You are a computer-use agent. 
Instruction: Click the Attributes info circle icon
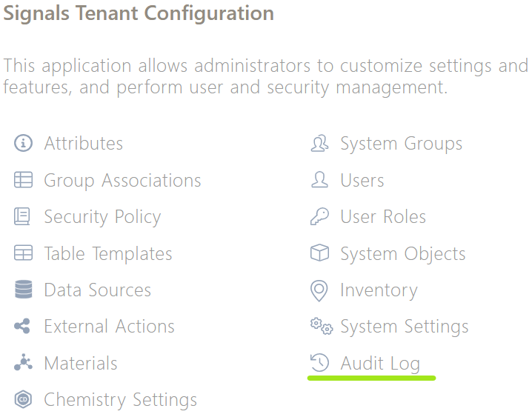tap(23, 143)
